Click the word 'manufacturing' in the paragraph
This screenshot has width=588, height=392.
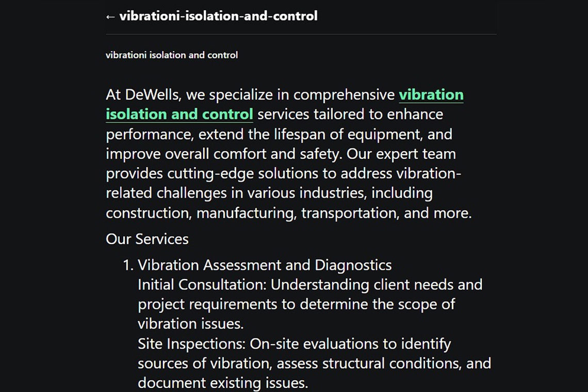(x=246, y=213)
